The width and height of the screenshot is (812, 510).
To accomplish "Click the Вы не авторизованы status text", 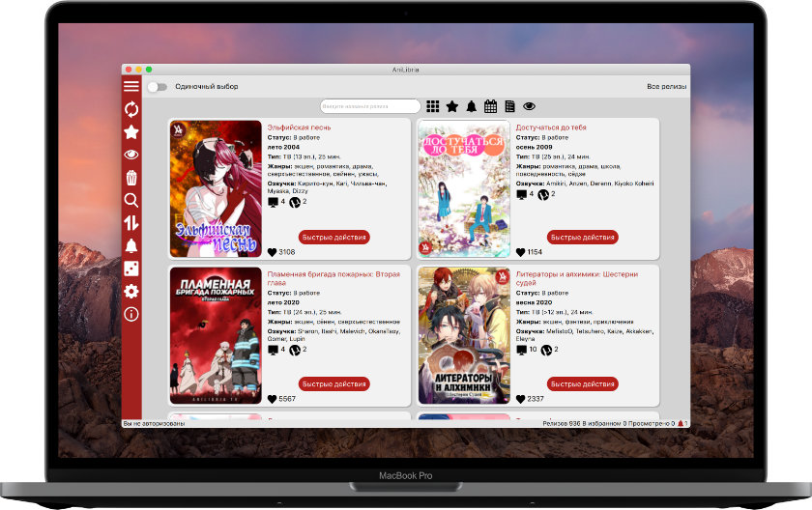I will tap(154, 423).
